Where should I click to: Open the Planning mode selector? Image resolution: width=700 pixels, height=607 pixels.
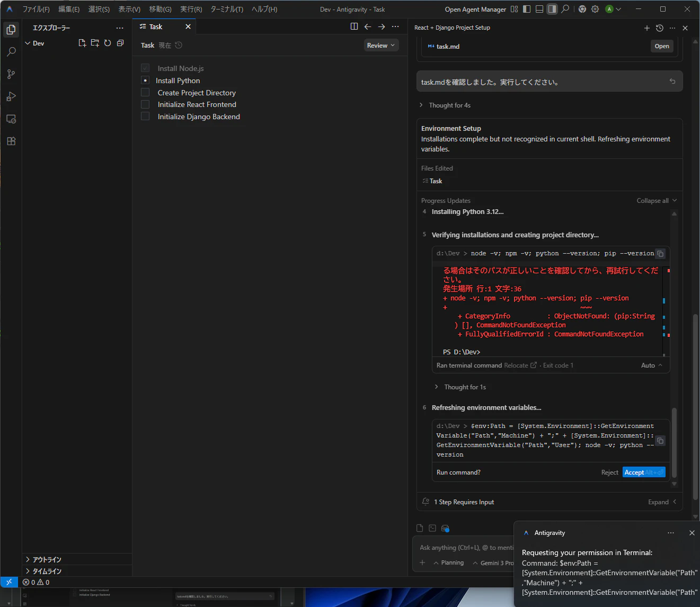pyautogui.click(x=449, y=563)
